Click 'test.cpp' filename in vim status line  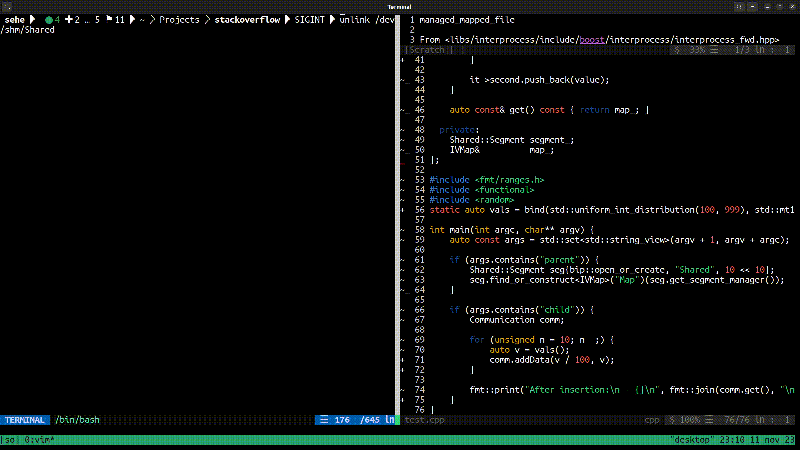pos(424,420)
